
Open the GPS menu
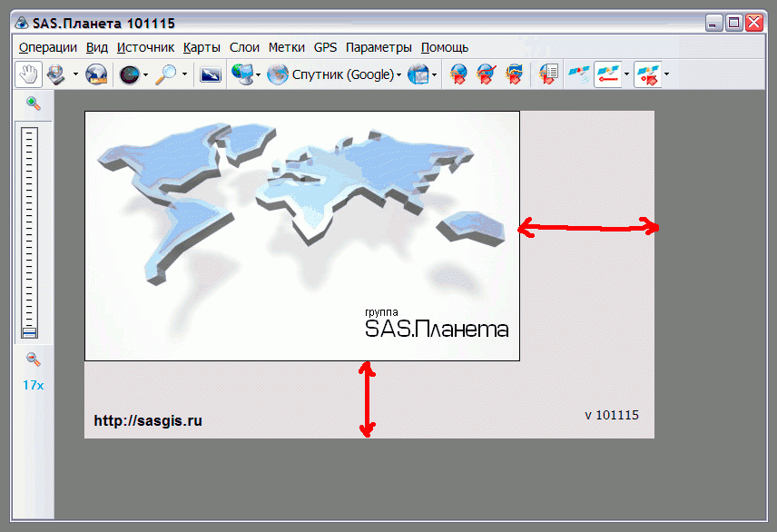coord(325,47)
